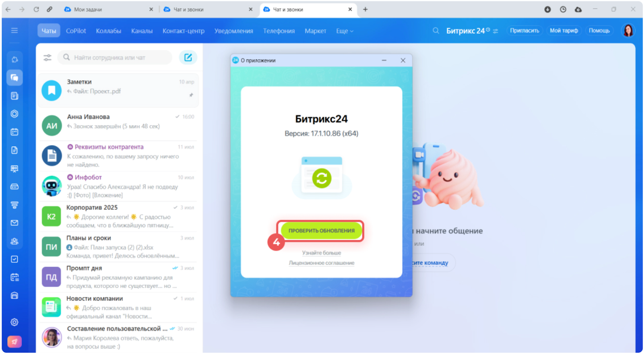Open downloads icon in the title bar
This screenshot has height=355, width=644.
(x=547, y=9)
